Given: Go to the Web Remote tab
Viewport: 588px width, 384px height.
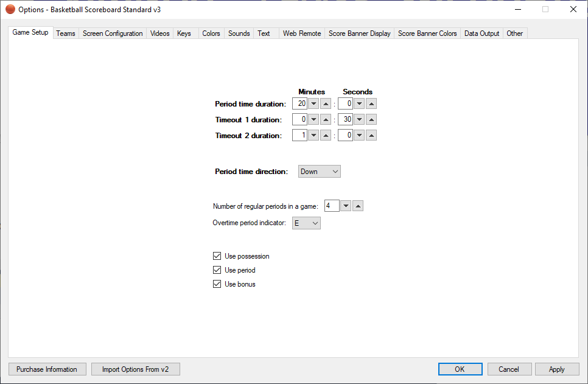Looking at the screenshot, I should click(302, 33).
